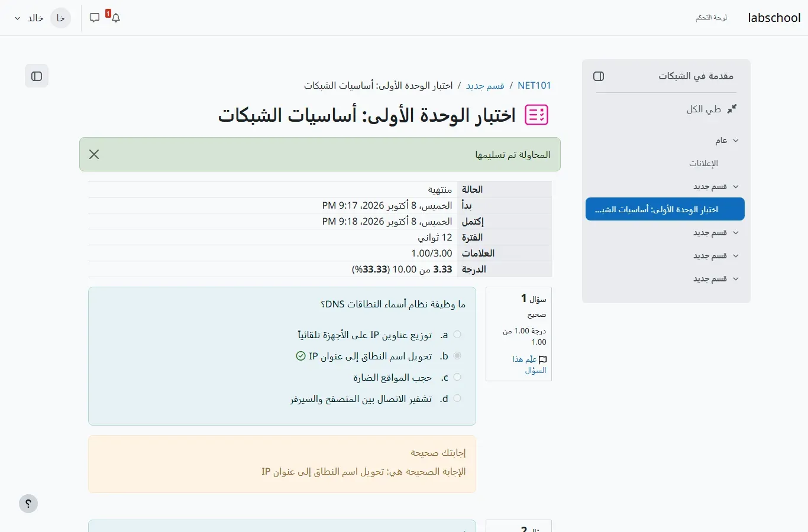Select answer c حجب المواقع الضارة radio
This screenshot has height=532, width=808.
point(457,377)
